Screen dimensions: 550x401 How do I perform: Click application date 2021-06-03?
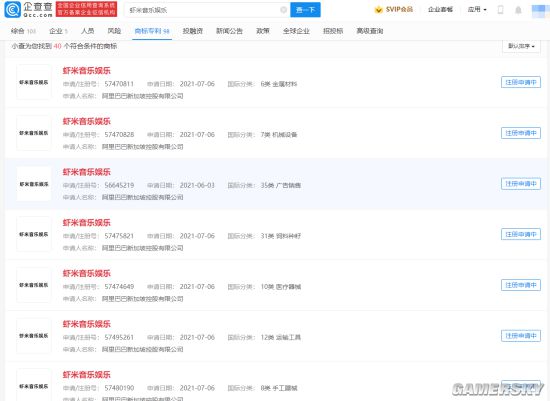coord(197,185)
